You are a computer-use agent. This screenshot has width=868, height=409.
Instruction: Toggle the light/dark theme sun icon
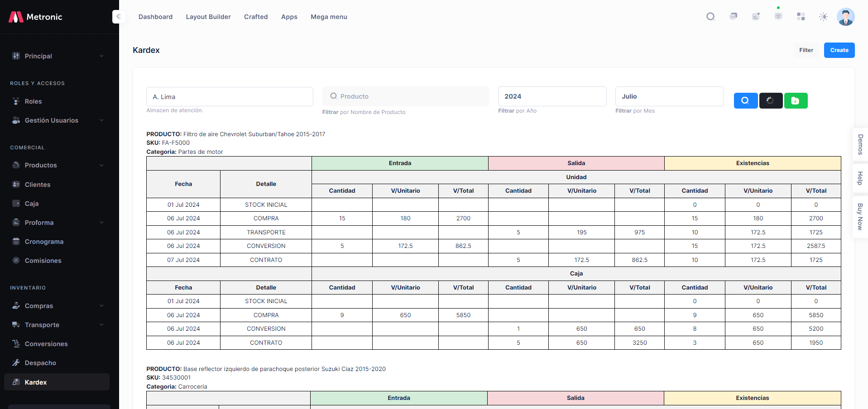click(x=823, y=17)
